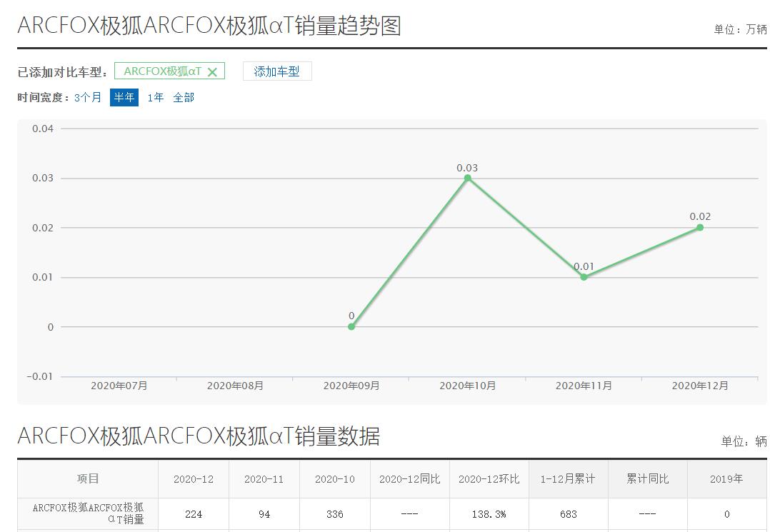Click the table cell showing 336
The image size is (770, 532).
(x=334, y=514)
